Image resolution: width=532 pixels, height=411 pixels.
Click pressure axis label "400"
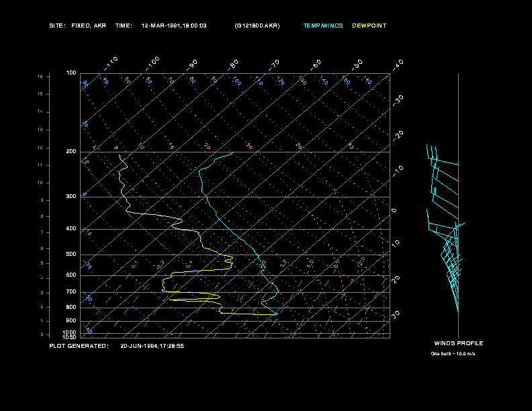pyautogui.click(x=71, y=228)
